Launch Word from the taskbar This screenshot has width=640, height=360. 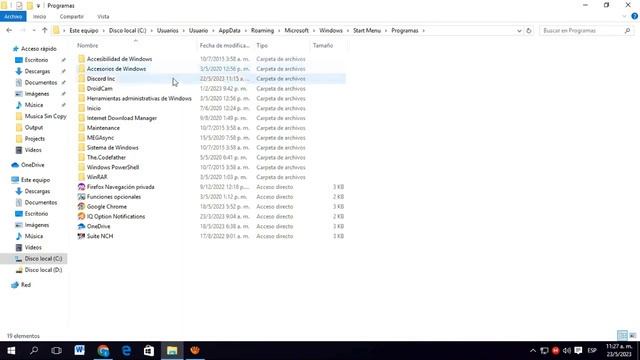[x=80, y=351]
